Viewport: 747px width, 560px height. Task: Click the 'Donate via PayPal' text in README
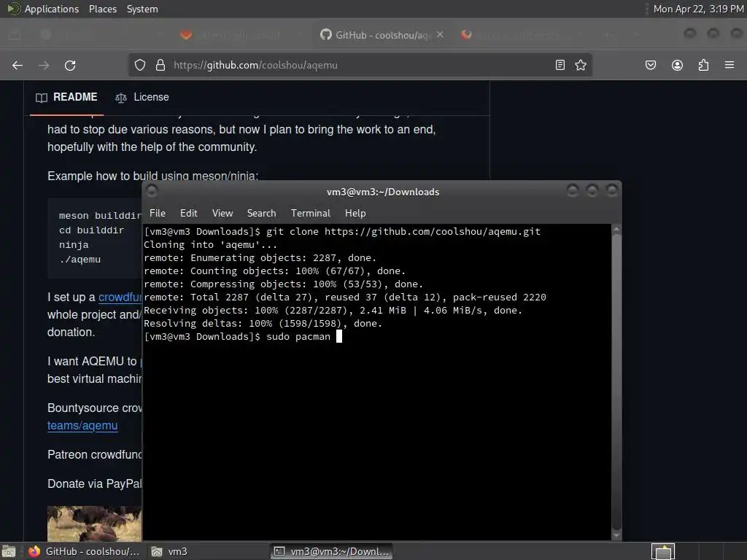(95, 484)
